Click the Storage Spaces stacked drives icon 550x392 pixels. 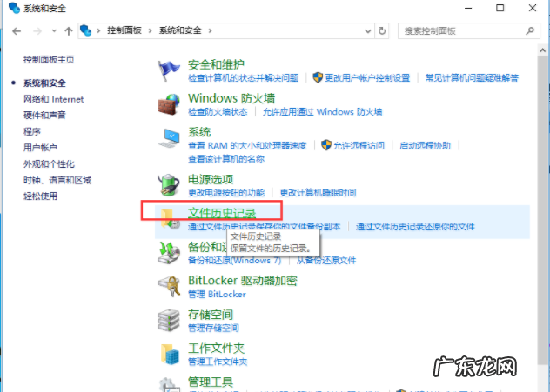(x=169, y=320)
